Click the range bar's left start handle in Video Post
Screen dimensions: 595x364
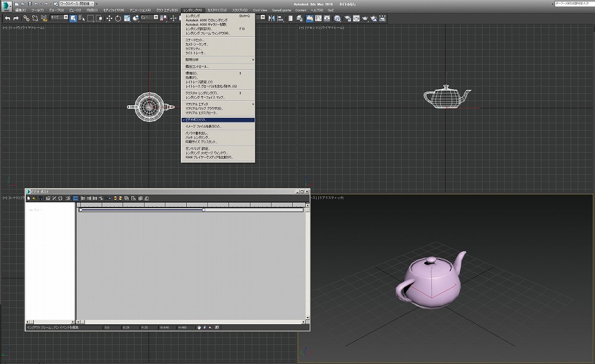tap(80, 210)
